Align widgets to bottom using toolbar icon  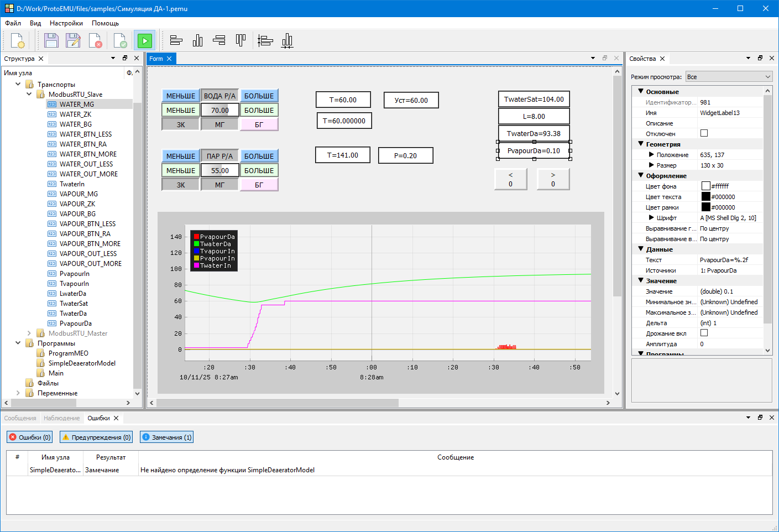(x=197, y=40)
